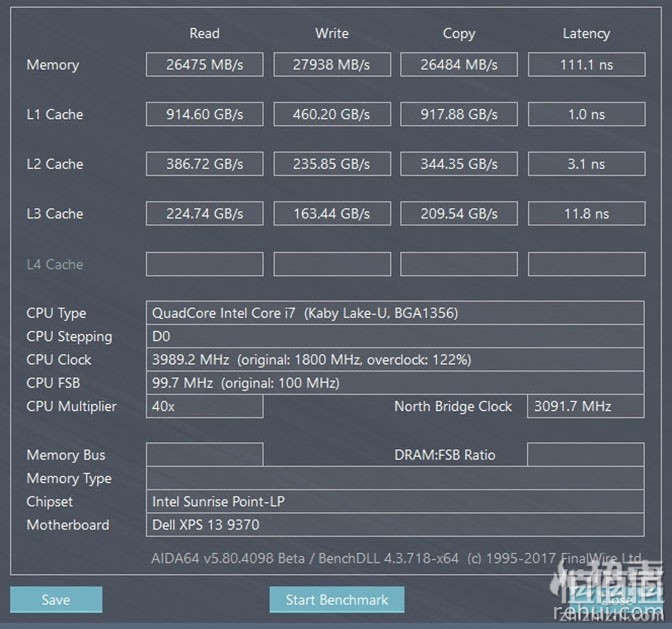Click the Read column header

click(204, 33)
